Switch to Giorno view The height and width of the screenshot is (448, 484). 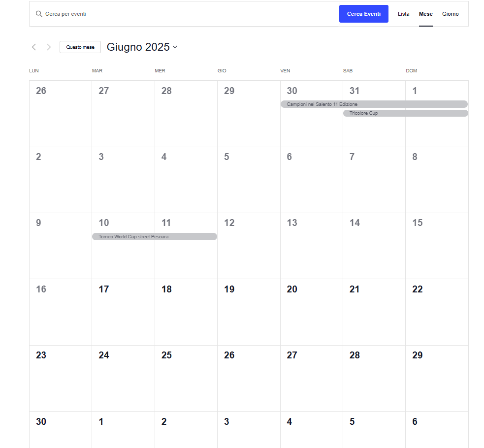(x=451, y=14)
